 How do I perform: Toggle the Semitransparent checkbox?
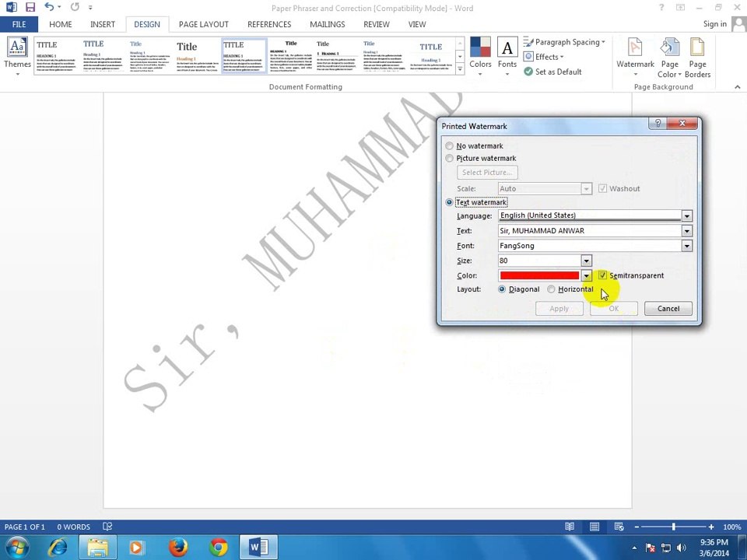pyautogui.click(x=602, y=275)
